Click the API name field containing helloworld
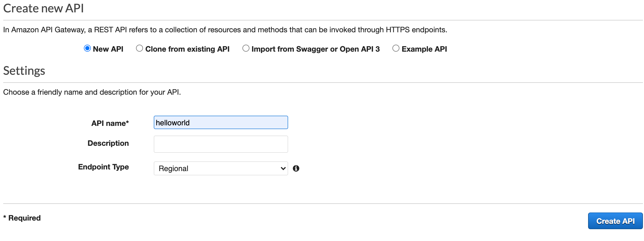 [221, 122]
